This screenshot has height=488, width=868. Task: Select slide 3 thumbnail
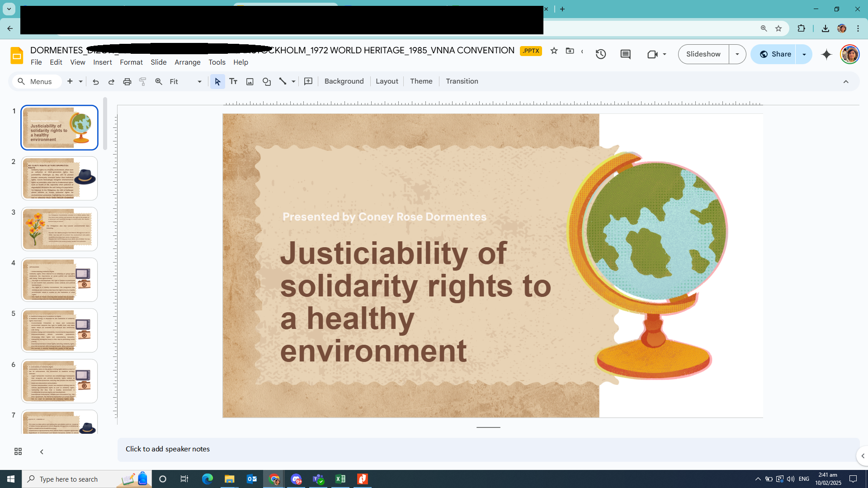point(59,229)
